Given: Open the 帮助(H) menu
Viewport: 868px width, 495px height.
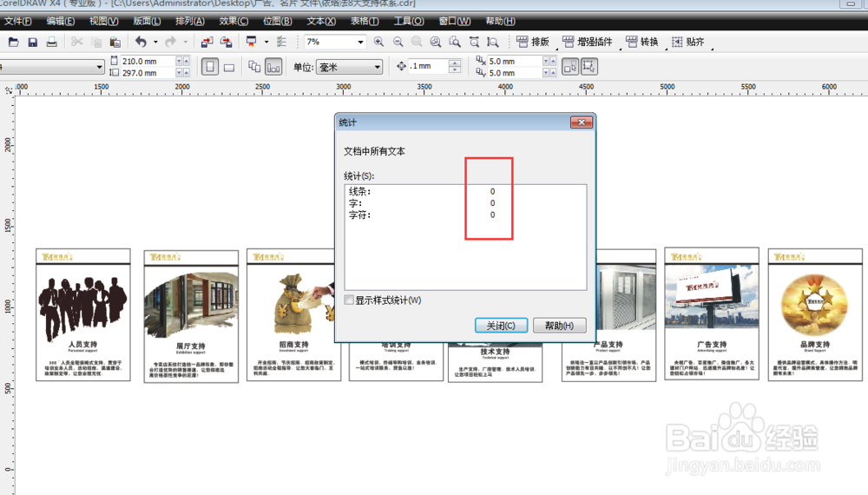Looking at the screenshot, I should pyautogui.click(x=501, y=21).
